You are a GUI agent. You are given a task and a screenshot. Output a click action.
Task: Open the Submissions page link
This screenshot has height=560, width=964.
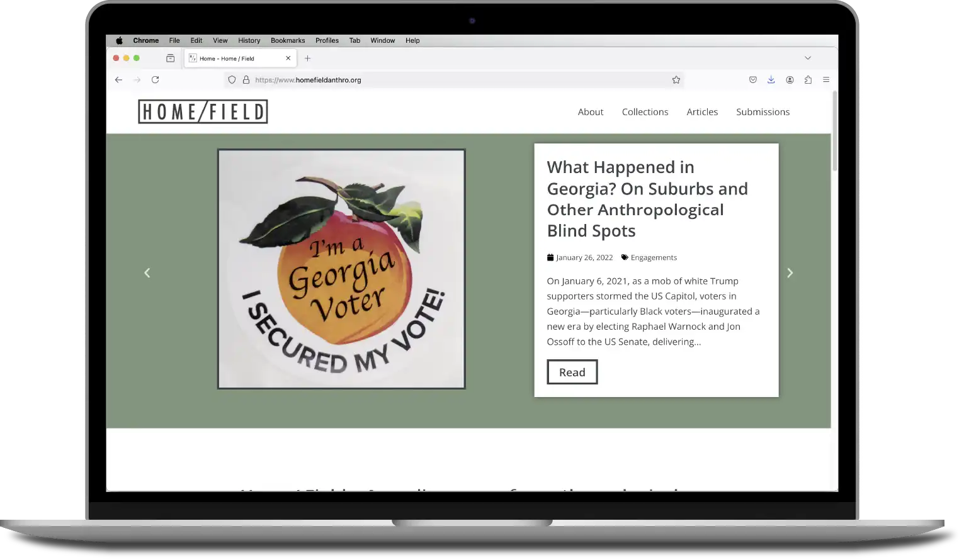tap(763, 112)
